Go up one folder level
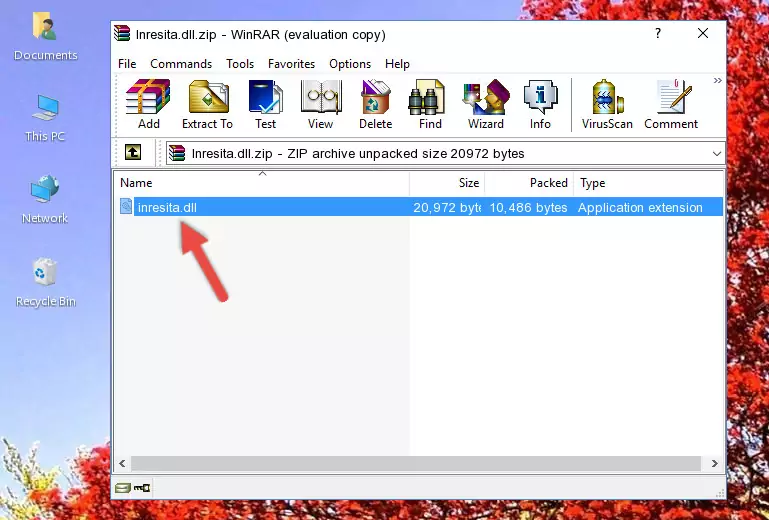769x520 pixels. click(x=133, y=153)
